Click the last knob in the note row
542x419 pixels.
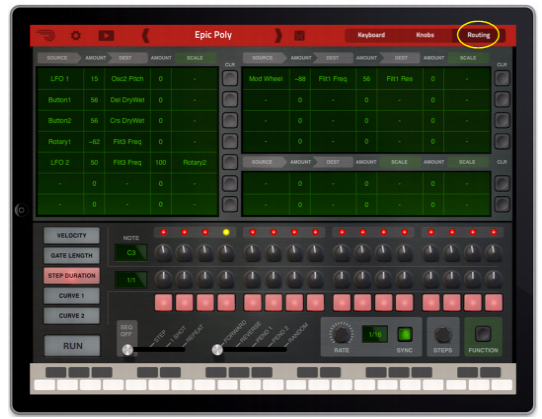494,253
